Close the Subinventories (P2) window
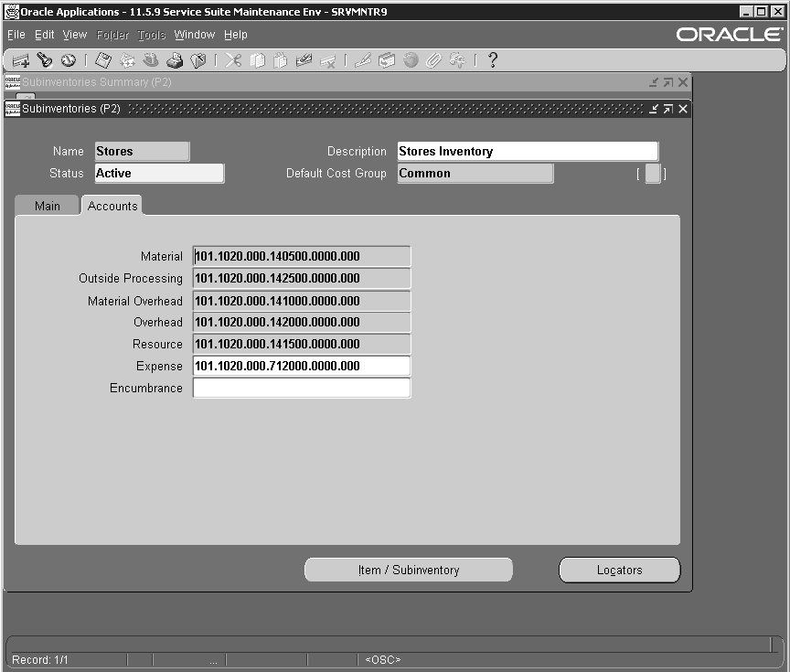Image resolution: width=790 pixels, height=672 pixels. (683, 109)
